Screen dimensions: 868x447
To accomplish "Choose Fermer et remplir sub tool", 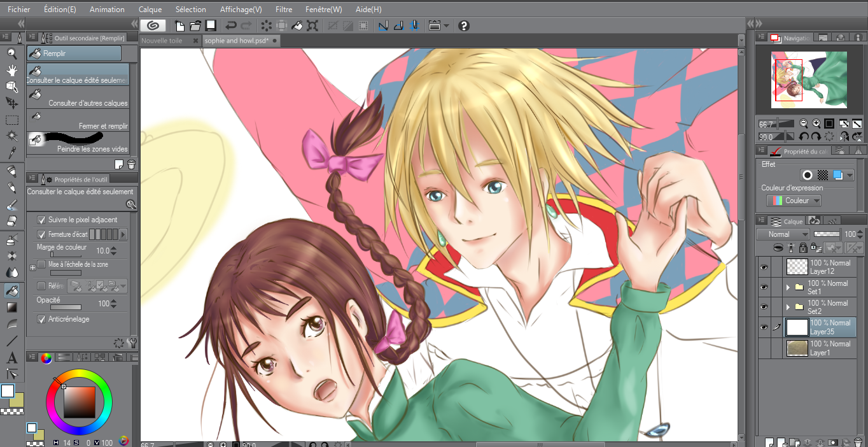I will (x=78, y=120).
